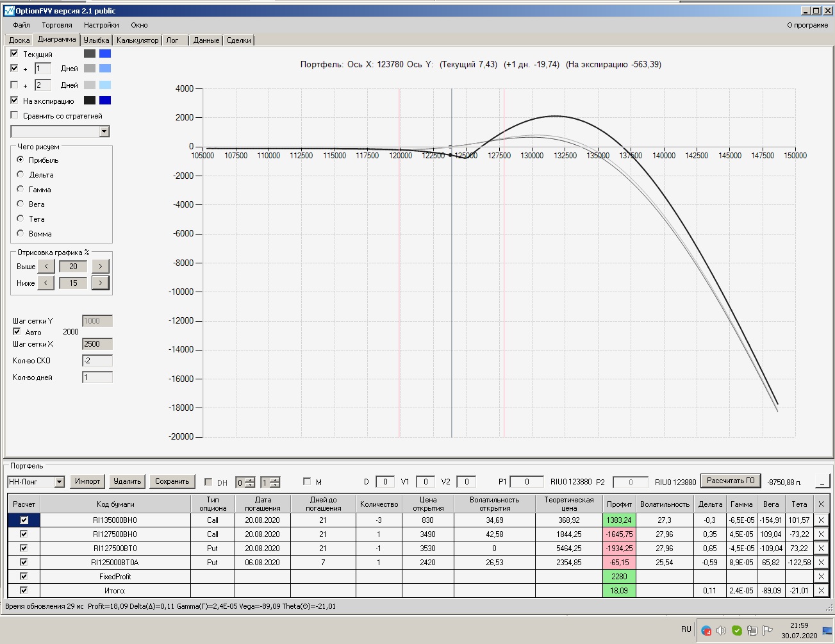Remove the RI125000BT0A position using its X
Screen dimensions: 835x644
point(821,563)
